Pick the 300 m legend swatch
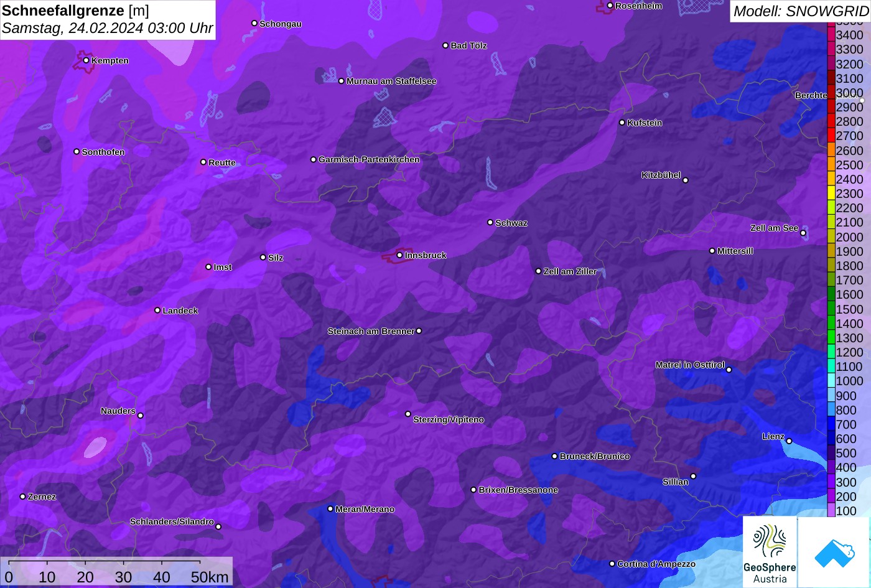Viewport: 871px width, 588px height. tap(831, 482)
